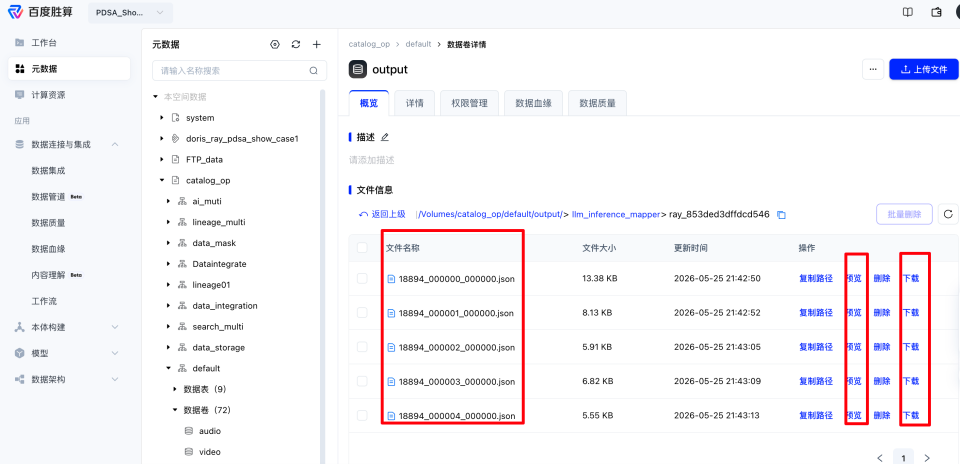Image resolution: width=960 pixels, height=464 pixels.
Task: Switch to 数据质量 tab
Action: pyautogui.click(x=597, y=103)
